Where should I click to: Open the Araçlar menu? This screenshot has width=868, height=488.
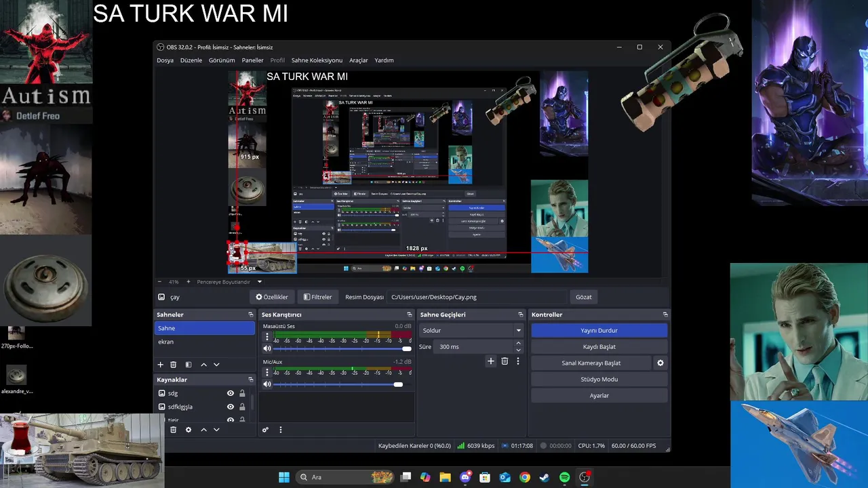(359, 60)
